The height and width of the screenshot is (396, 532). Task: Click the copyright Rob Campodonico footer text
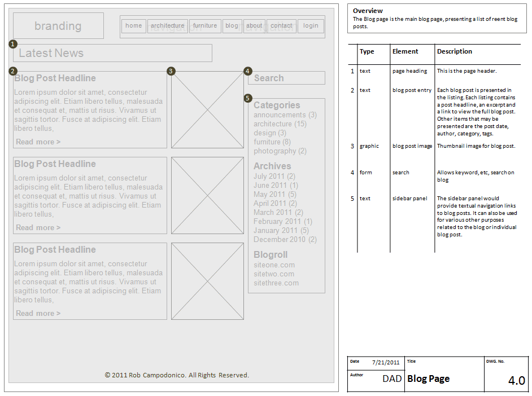(177, 375)
